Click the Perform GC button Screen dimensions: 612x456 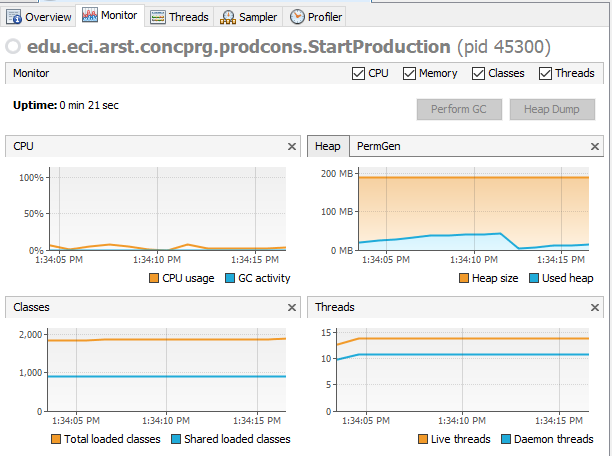pos(459,109)
